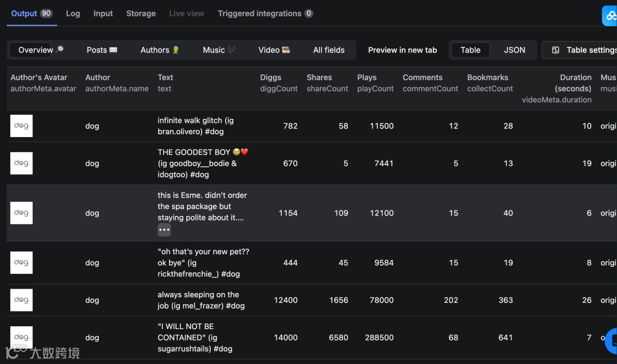The height and width of the screenshot is (364, 617).
Task: Click the blue icon in the top-right corner
Action: (x=610, y=15)
